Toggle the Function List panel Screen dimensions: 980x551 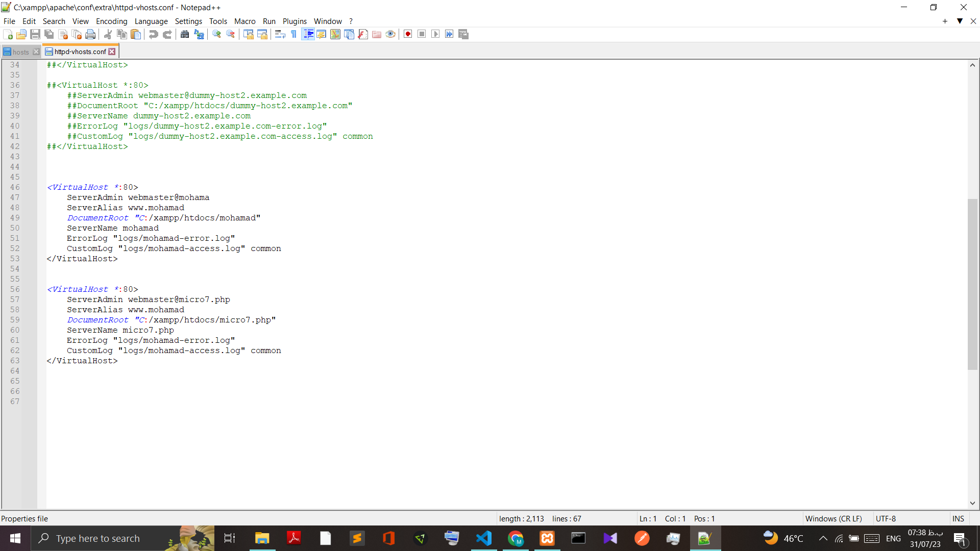[362, 34]
